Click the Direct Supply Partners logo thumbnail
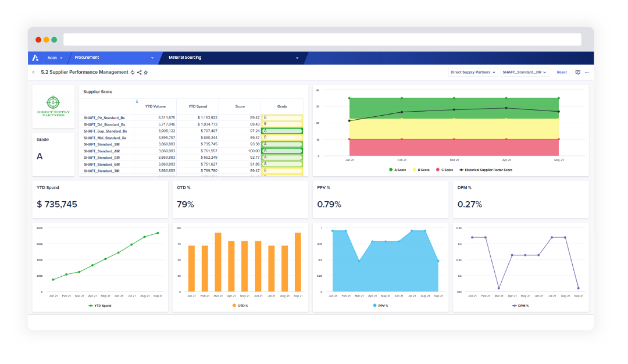 (x=53, y=105)
